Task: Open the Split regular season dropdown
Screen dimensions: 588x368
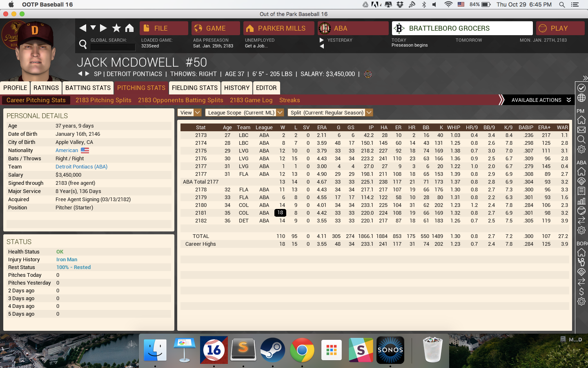Action: (330, 112)
